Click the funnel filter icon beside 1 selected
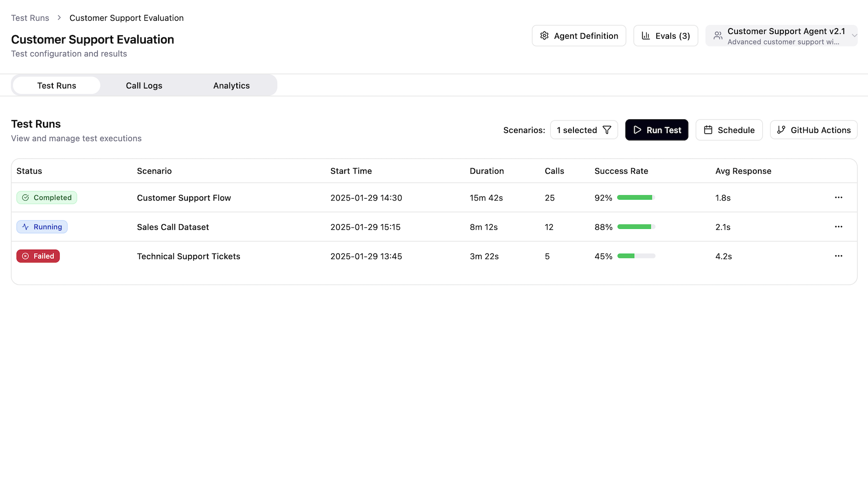Image resolution: width=868 pixels, height=491 pixels. pos(607,130)
